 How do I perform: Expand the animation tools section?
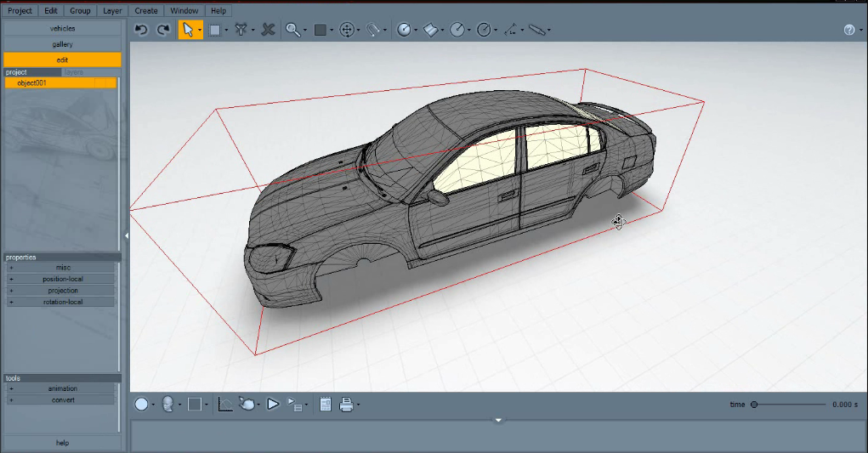(60, 388)
